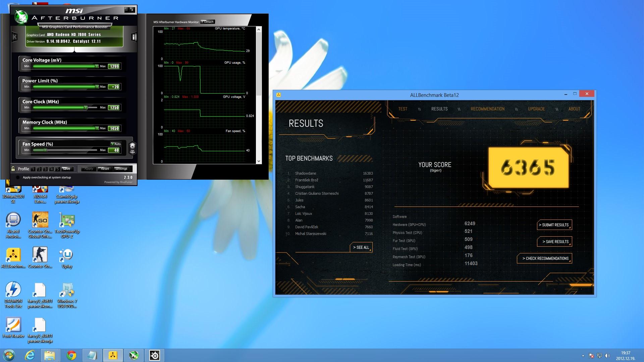The image size is (644, 362).
Task: Open Uplay desktop shortcut
Action: click(67, 258)
